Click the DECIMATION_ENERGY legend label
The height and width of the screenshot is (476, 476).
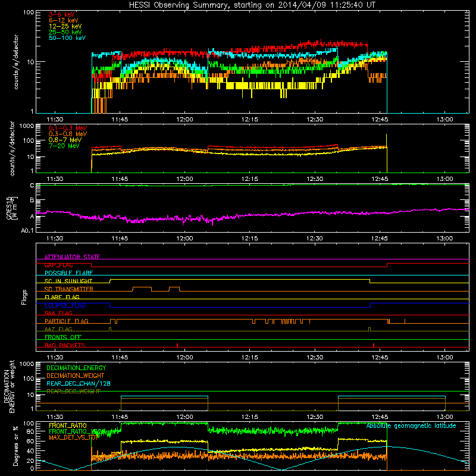(x=76, y=368)
